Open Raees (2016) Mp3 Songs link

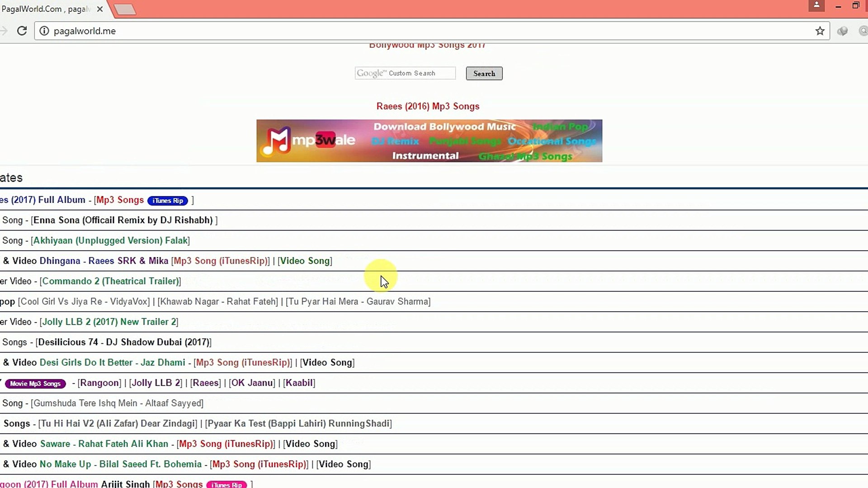click(428, 106)
